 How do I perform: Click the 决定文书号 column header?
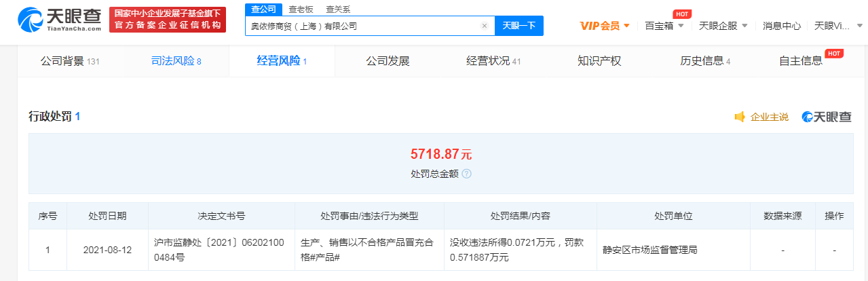pyautogui.click(x=221, y=217)
